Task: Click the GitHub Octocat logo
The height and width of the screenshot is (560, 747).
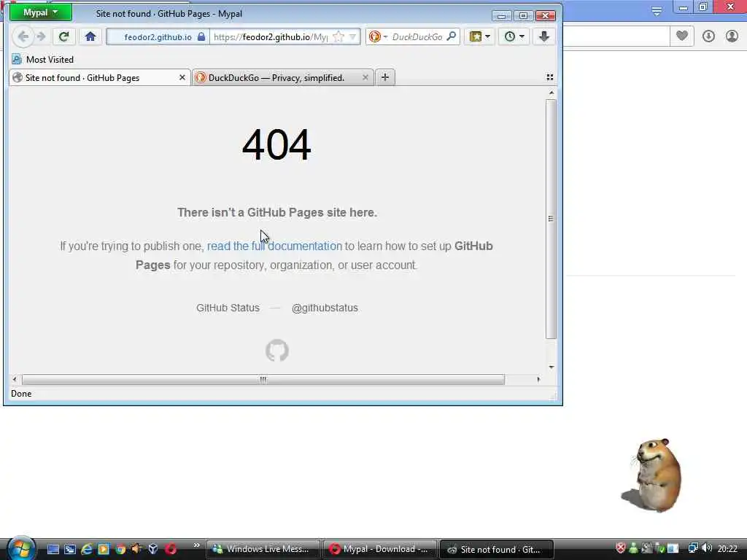Action: (x=276, y=351)
